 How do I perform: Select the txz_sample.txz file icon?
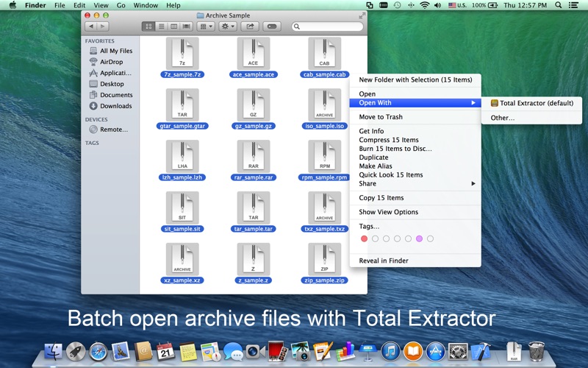tap(324, 208)
